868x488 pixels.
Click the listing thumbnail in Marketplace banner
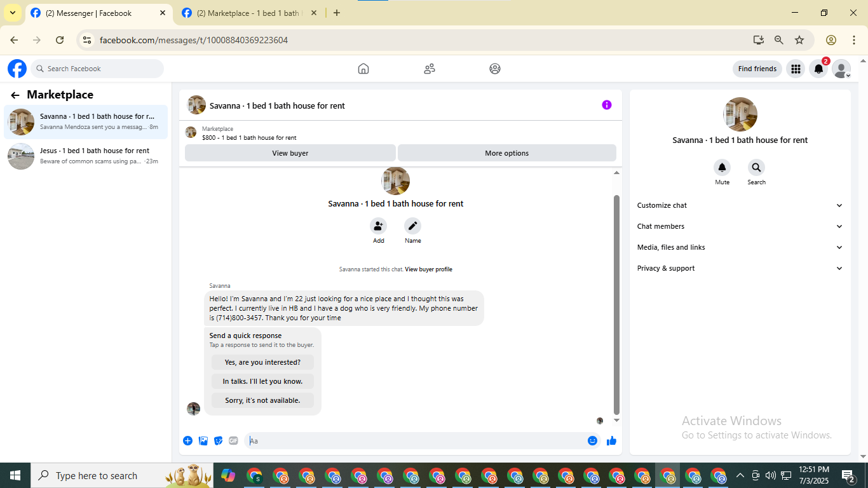(x=191, y=132)
